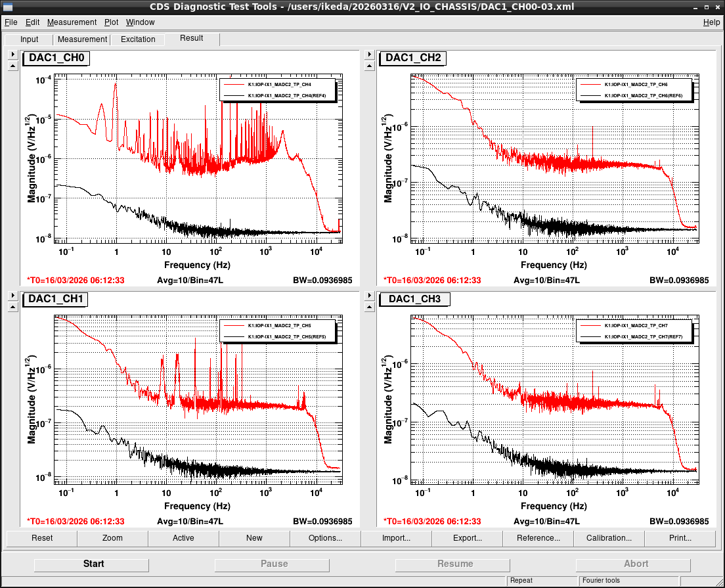
Task: Open the Measurement menu
Action: (72, 22)
